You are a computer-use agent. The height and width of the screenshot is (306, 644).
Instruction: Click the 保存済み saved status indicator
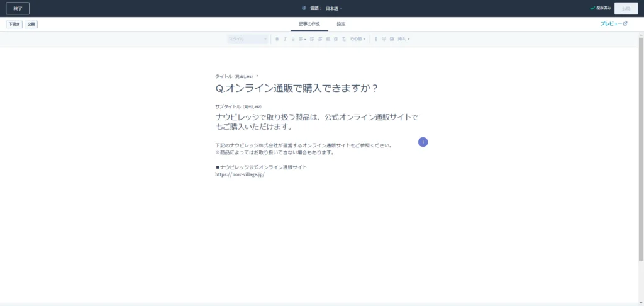600,8
